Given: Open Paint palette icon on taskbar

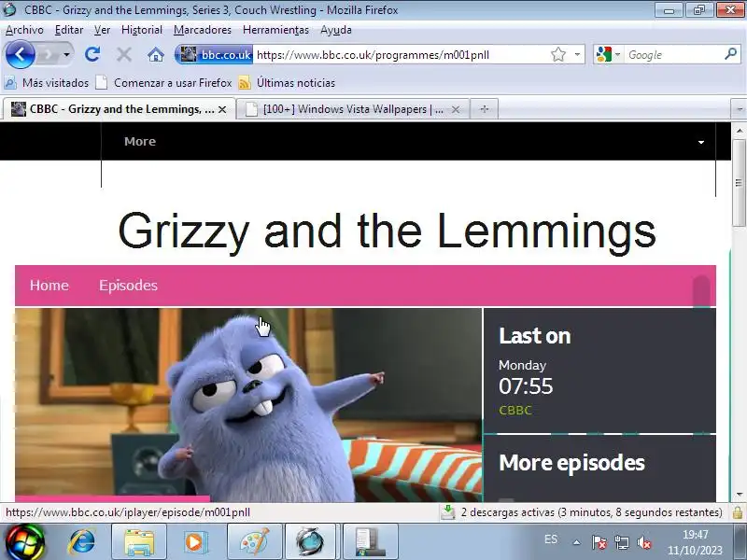Looking at the screenshot, I should 254,542.
